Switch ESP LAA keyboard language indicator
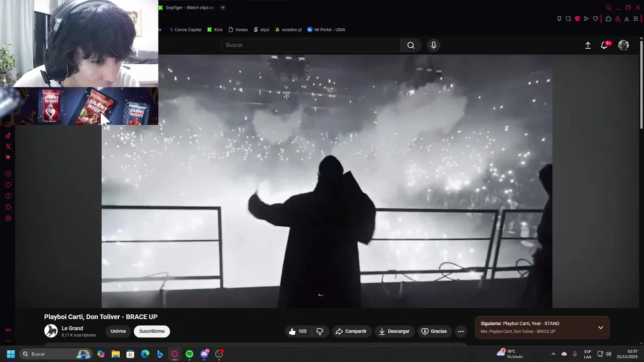The image size is (644, 362). coord(588,354)
